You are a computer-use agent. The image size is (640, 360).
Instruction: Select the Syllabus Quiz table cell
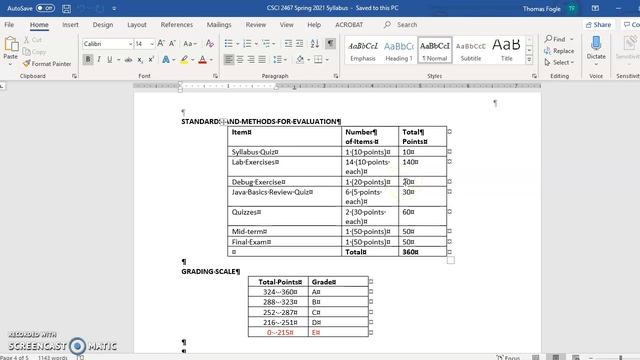284,152
